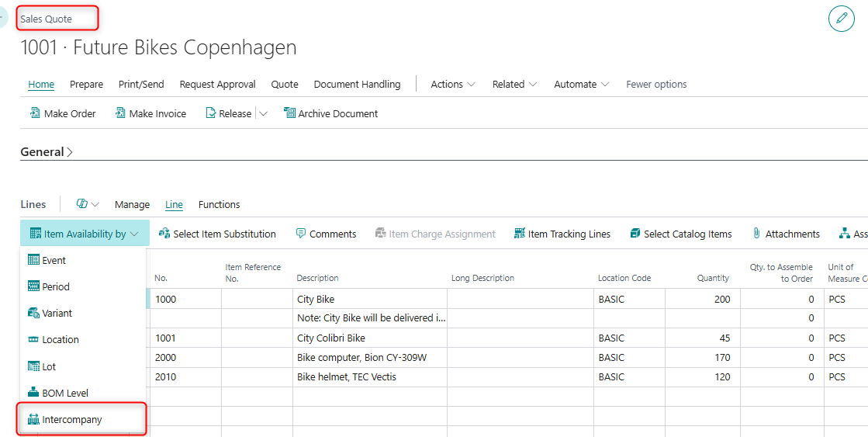Image resolution: width=868 pixels, height=437 pixels.
Task: Switch to the Print/Send tab
Action: pyautogui.click(x=141, y=84)
